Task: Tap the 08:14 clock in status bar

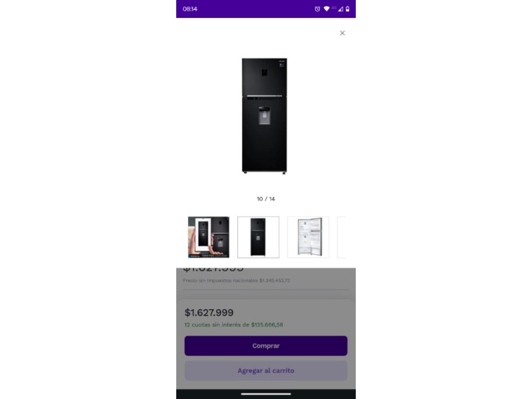Action: 190,9
